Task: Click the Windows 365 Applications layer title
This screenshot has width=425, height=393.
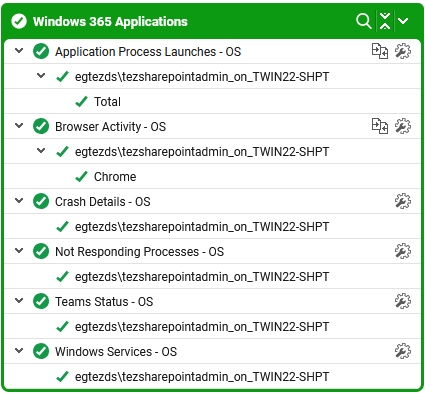Action: tap(110, 22)
